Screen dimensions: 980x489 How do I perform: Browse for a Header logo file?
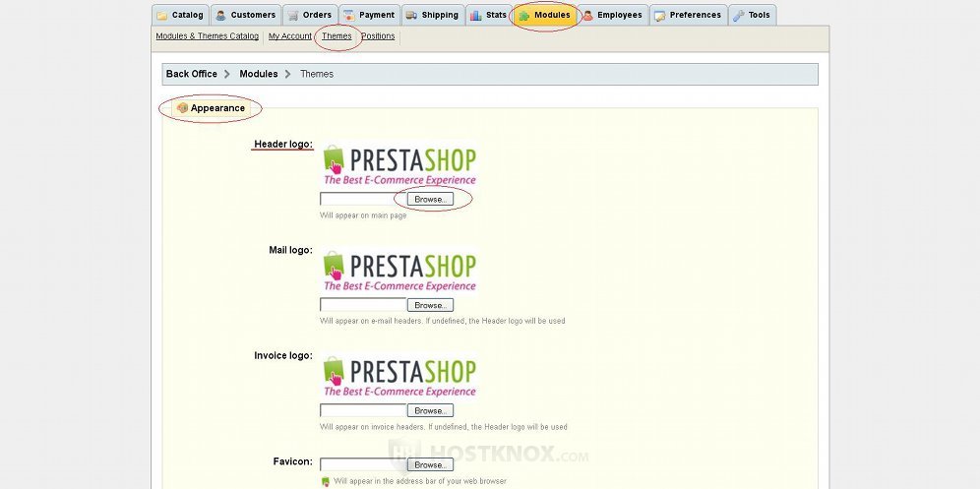tap(430, 200)
